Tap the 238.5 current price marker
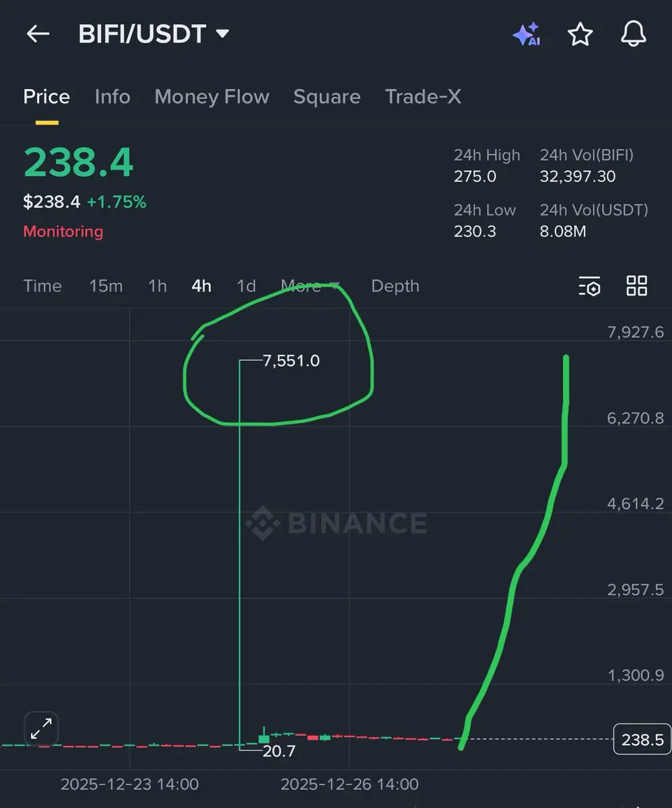Image resolution: width=672 pixels, height=808 pixels. [642, 740]
